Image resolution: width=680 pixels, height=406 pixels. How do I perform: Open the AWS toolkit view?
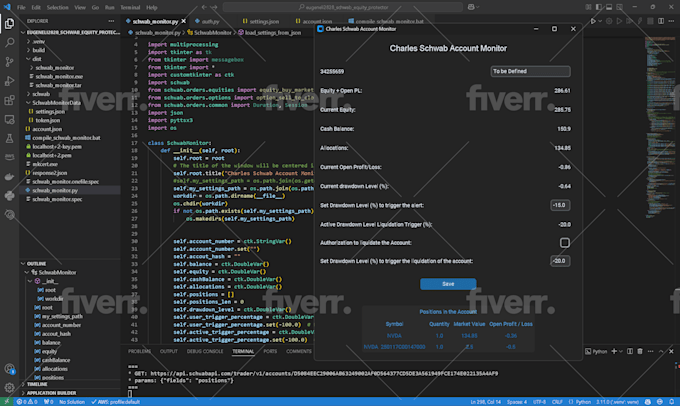pyautogui.click(x=9, y=157)
